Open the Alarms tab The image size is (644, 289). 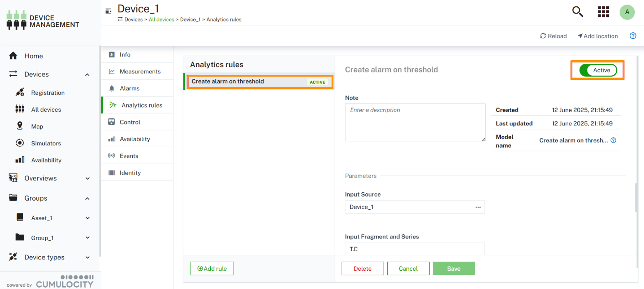pos(137,88)
